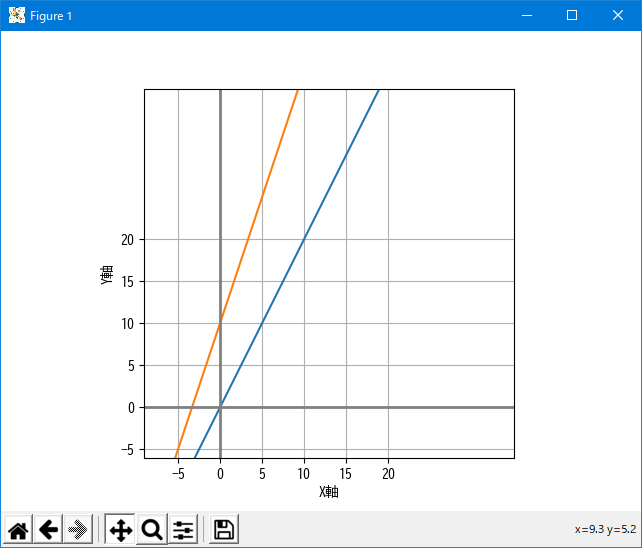Screen dimensions: 642x548
Task: Click the matplotlib window icon in title bar
Action: click(17, 16)
